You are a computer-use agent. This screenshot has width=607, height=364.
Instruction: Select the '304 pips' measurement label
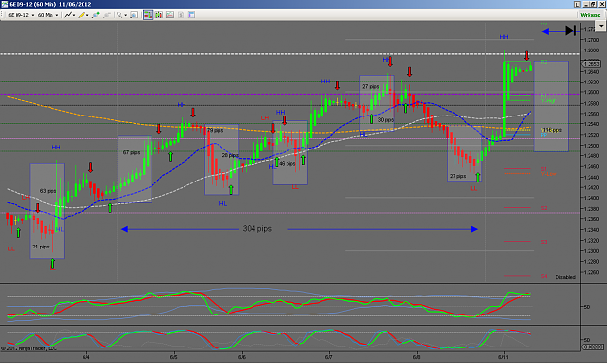[257, 229]
